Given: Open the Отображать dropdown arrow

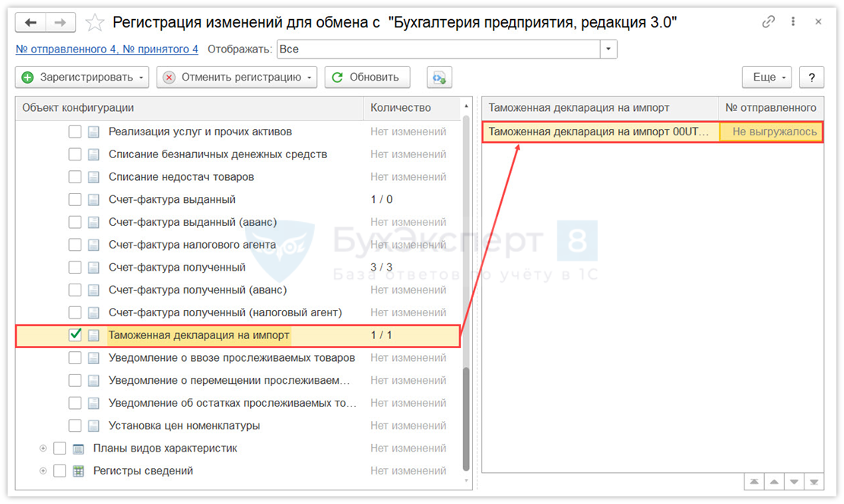Looking at the screenshot, I should pos(608,49).
